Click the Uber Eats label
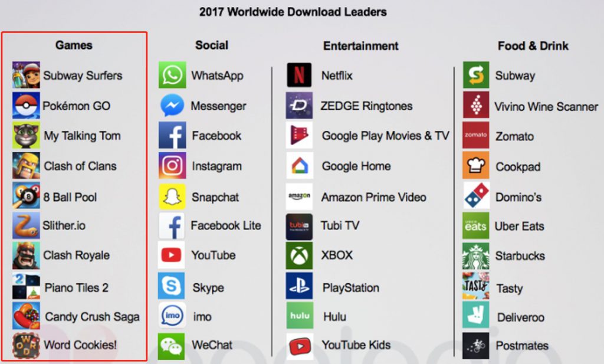This screenshot has height=364, width=604. 519,226
